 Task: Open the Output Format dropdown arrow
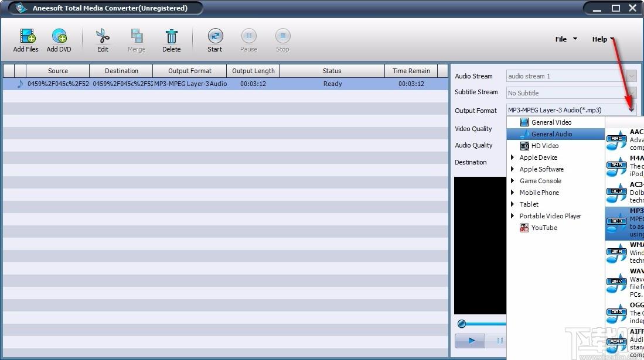tap(631, 110)
